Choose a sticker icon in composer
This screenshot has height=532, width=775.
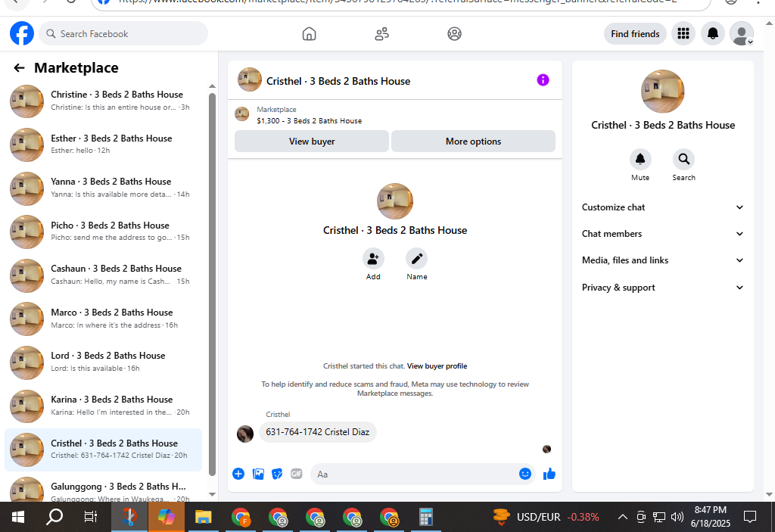(x=277, y=474)
